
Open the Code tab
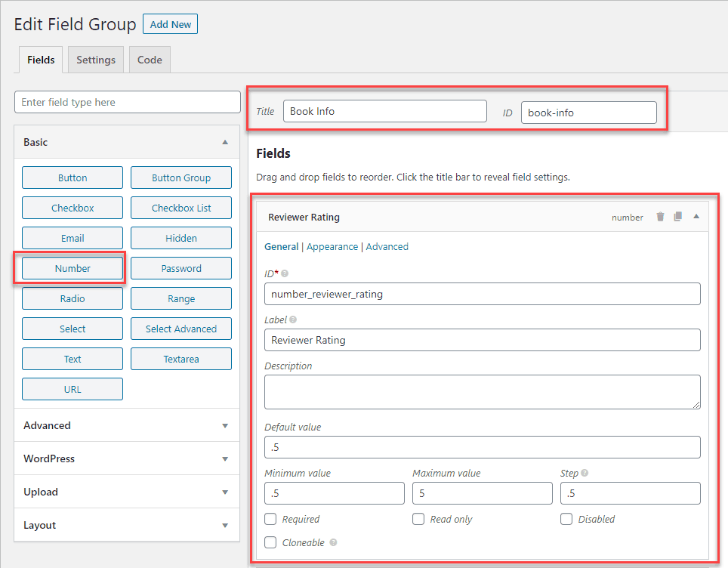click(150, 60)
